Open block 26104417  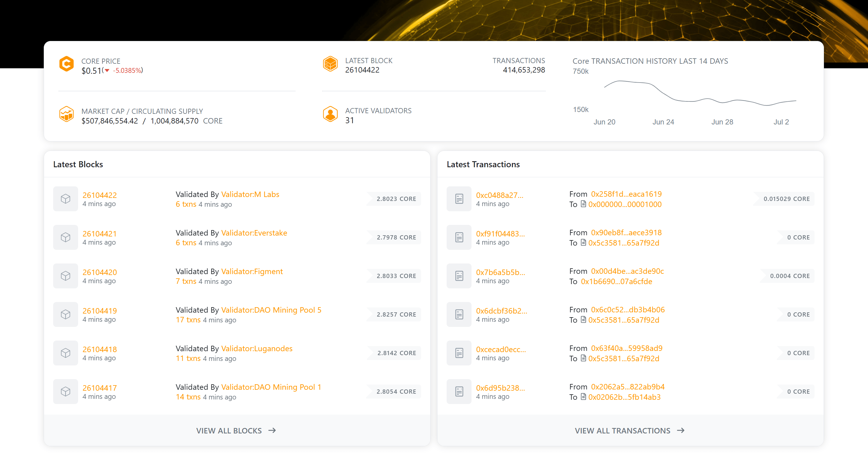coord(100,388)
